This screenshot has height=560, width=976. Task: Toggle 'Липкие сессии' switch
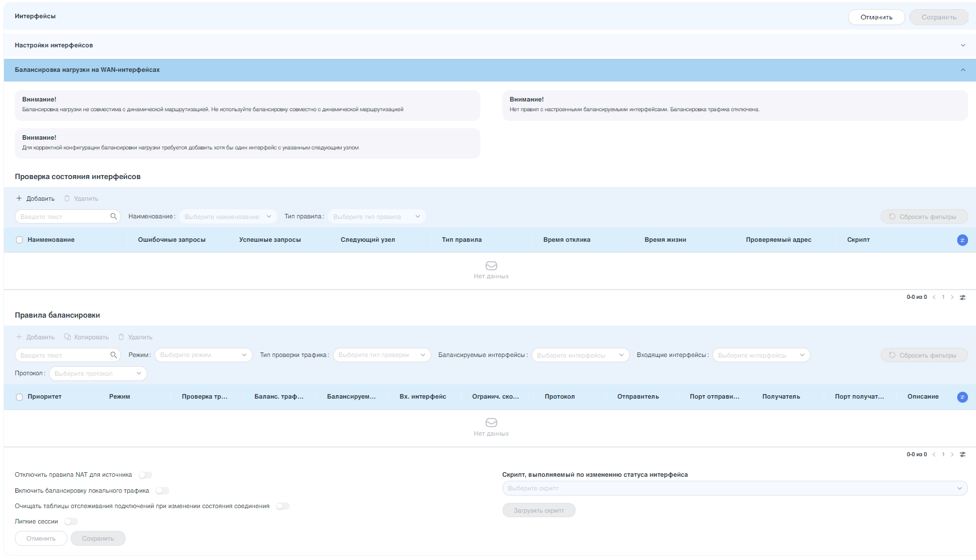coord(71,522)
